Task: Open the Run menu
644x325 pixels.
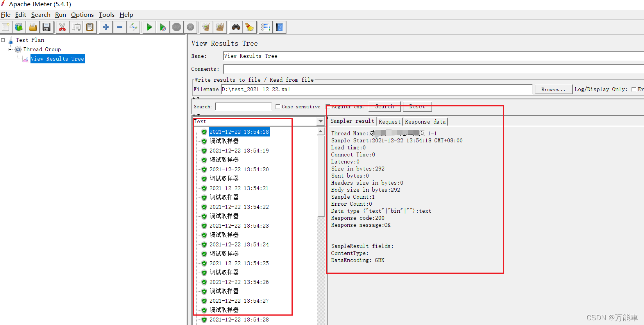Action: coord(61,15)
